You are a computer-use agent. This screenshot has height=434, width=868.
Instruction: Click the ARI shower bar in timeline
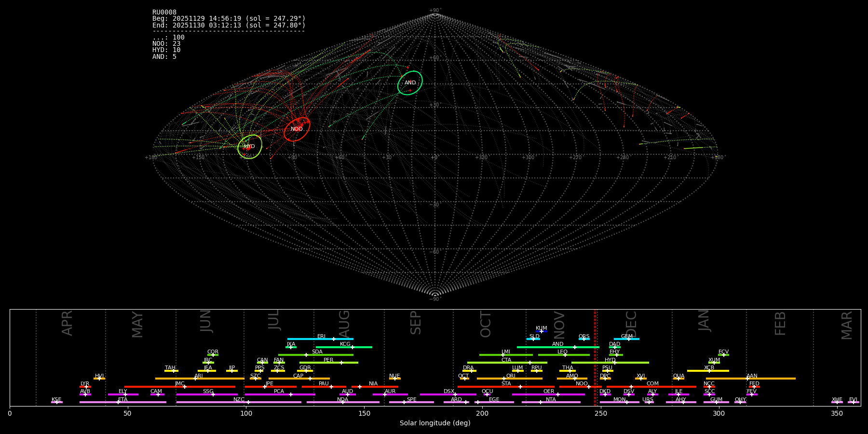click(200, 379)
